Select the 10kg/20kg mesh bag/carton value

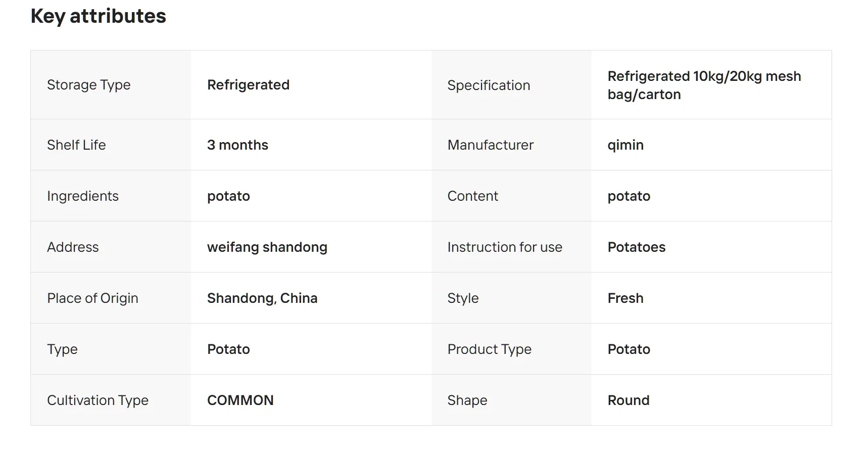coord(704,85)
